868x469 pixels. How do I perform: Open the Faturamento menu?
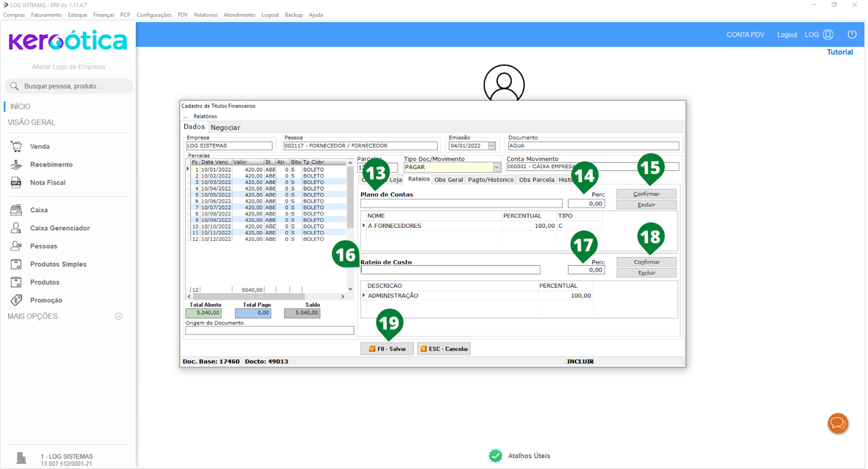tap(46, 15)
